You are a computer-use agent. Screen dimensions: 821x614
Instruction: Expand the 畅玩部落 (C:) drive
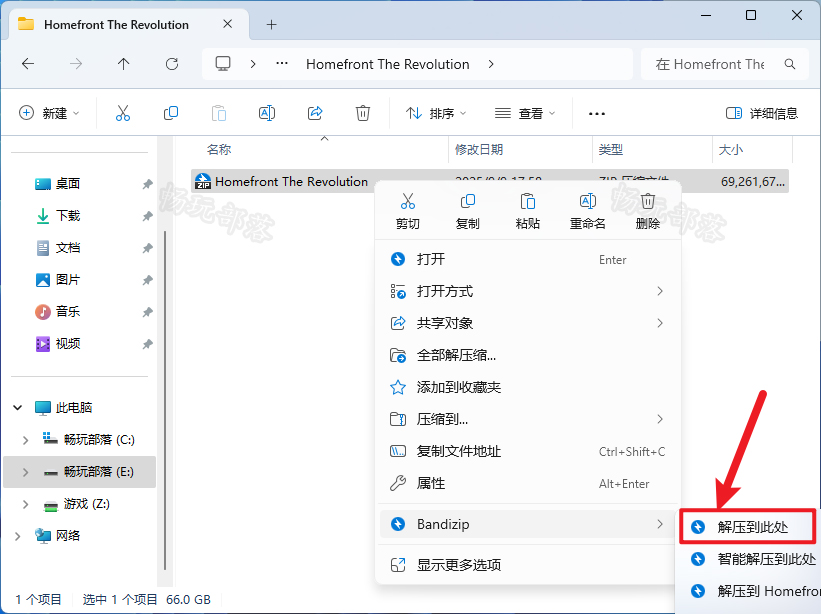click(25, 440)
